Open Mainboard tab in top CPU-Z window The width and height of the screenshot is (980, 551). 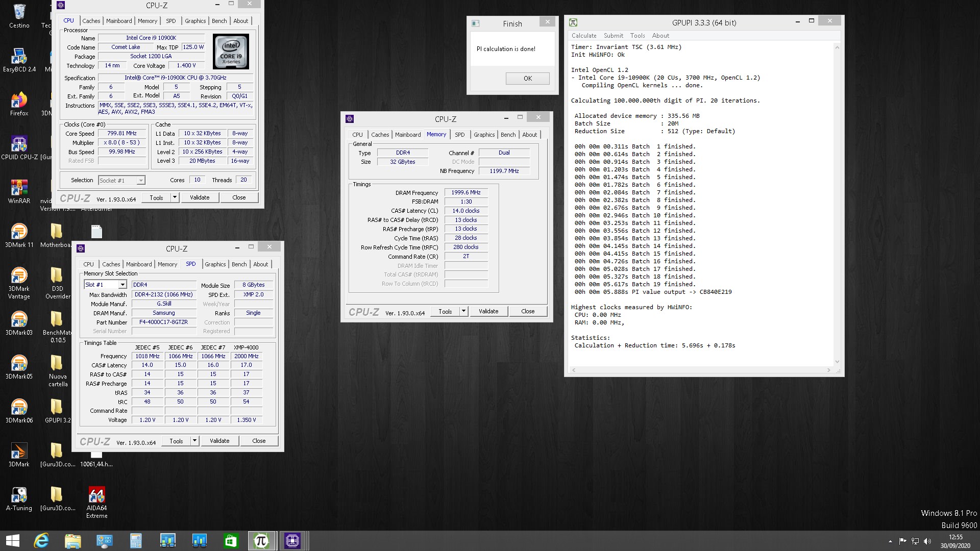119,21
